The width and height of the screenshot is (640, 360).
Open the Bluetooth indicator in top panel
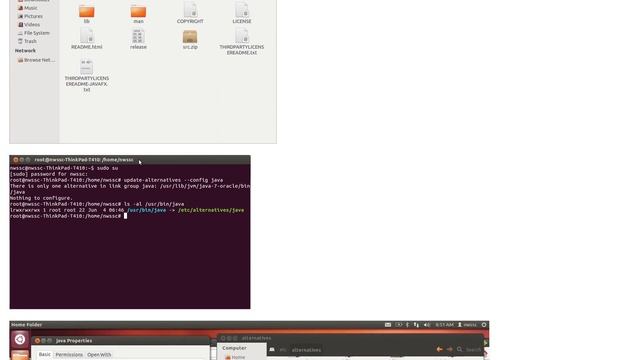(x=407, y=325)
